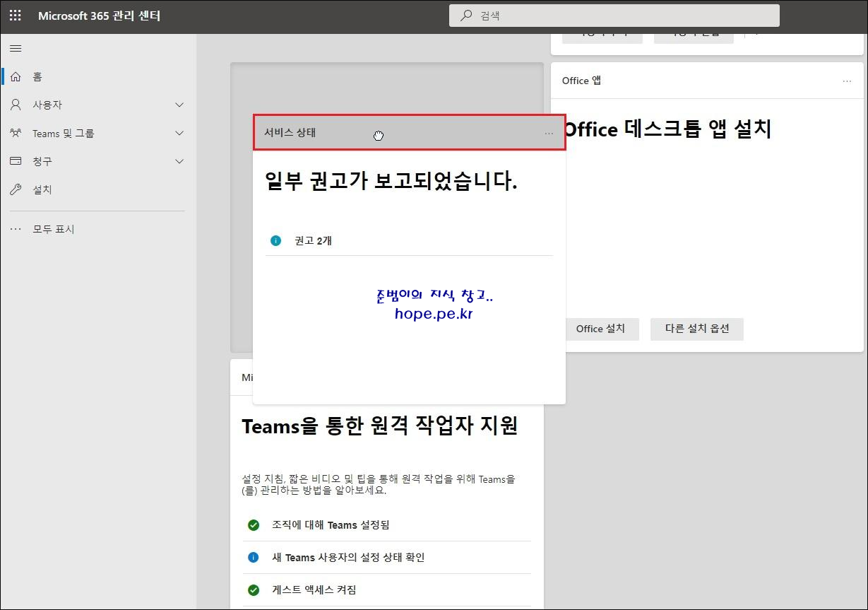Click the 다른 설치 옵션 button
The height and width of the screenshot is (610, 868).
697,329
